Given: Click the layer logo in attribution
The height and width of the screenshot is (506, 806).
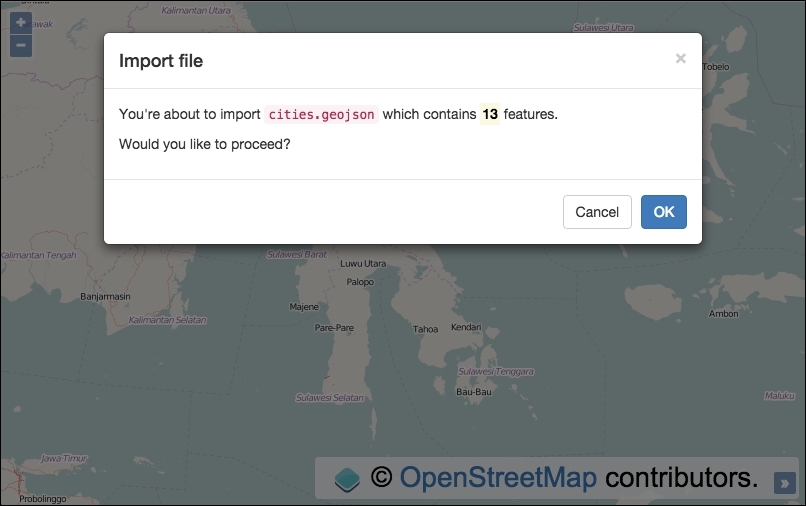Looking at the screenshot, I should tap(347, 479).
